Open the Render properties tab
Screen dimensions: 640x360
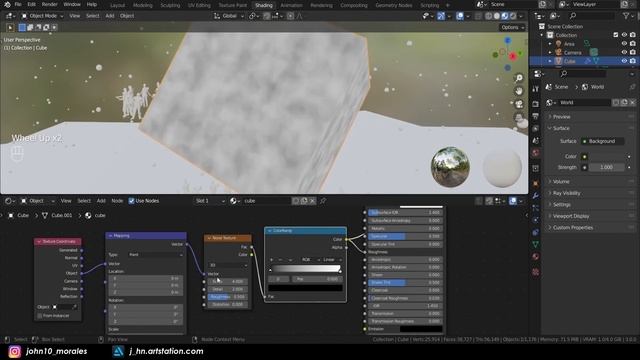click(536, 104)
